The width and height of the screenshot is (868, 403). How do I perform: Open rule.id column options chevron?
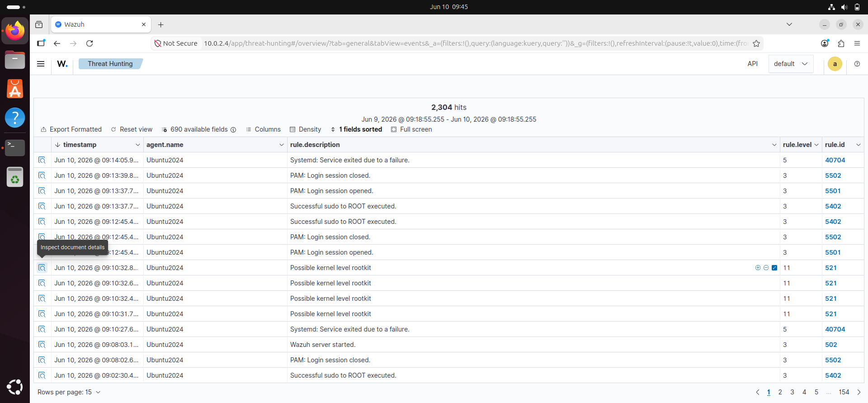[x=858, y=145]
